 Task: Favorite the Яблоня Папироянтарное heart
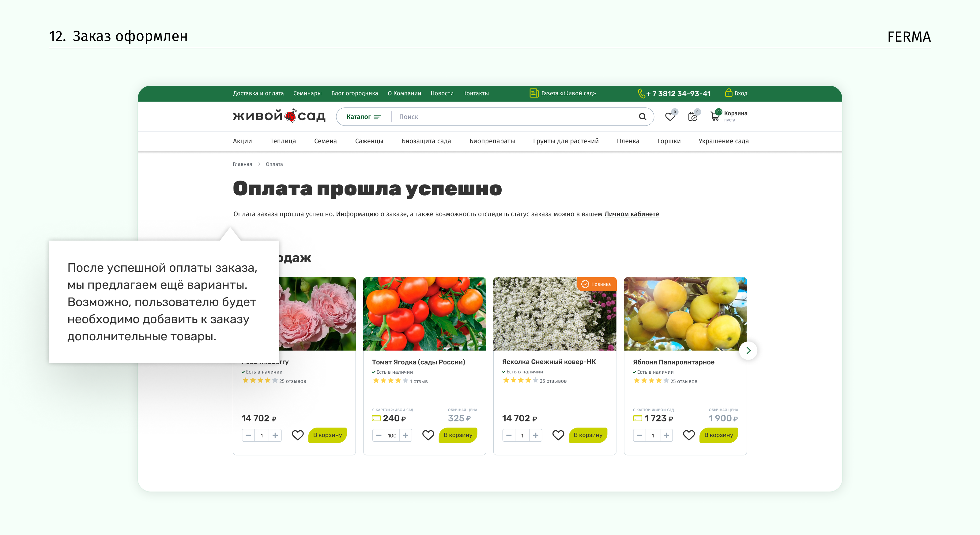(x=688, y=435)
